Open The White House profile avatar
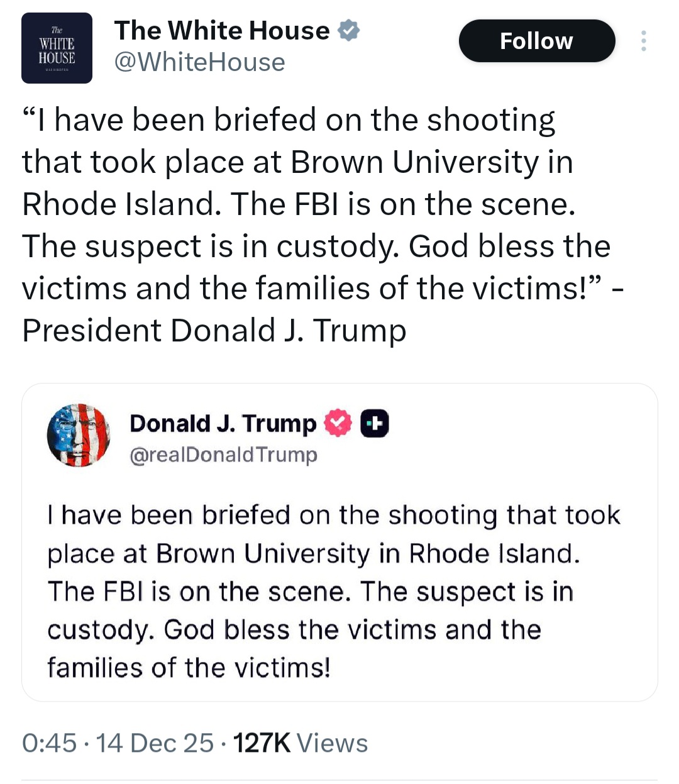The height and width of the screenshot is (784, 679). click(57, 48)
